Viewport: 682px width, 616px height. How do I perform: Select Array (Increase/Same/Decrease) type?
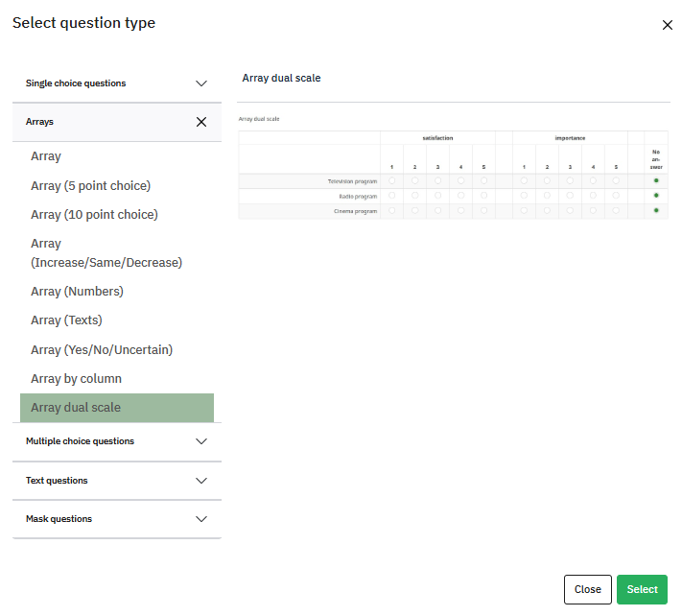coord(106,253)
